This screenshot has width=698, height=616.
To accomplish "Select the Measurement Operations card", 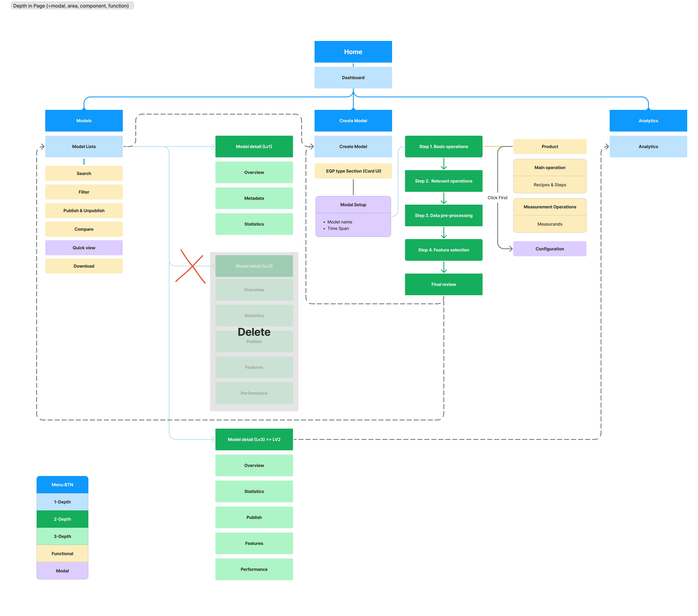I will (x=549, y=207).
